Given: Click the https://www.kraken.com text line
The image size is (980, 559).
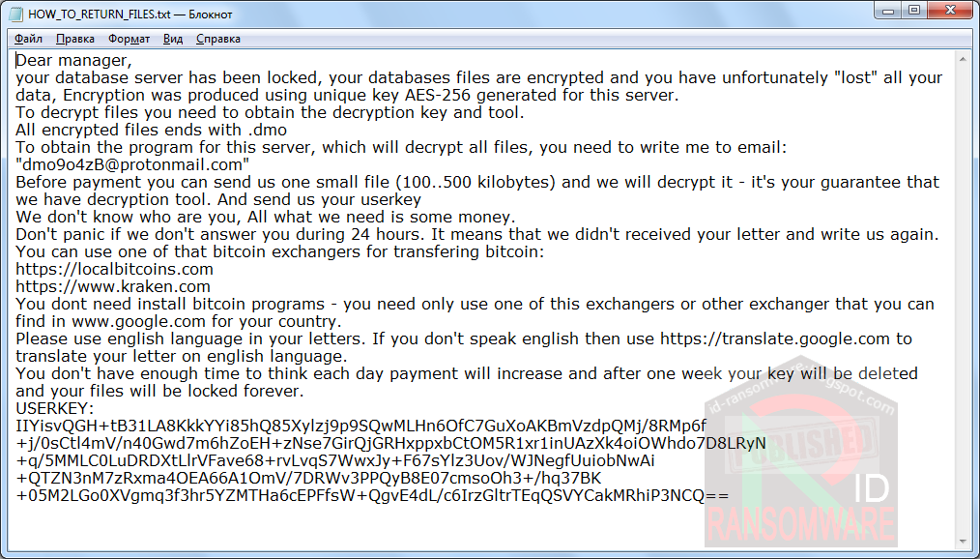Looking at the screenshot, I should click(x=113, y=287).
